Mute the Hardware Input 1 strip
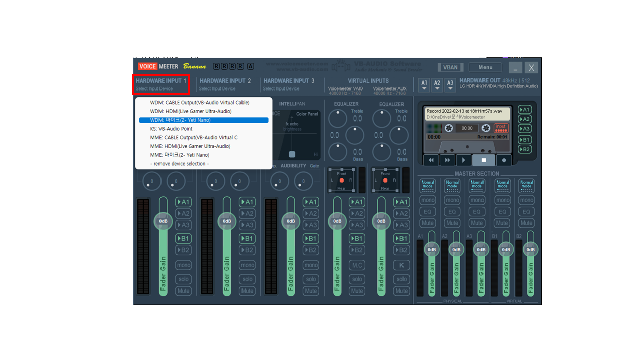Screen dimensions: 644x362 [183, 291]
